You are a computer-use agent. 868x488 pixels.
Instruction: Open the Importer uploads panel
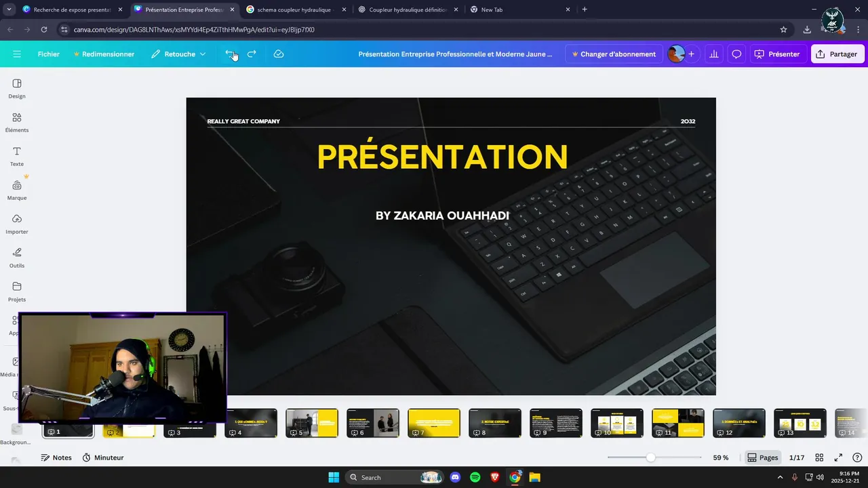click(17, 224)
